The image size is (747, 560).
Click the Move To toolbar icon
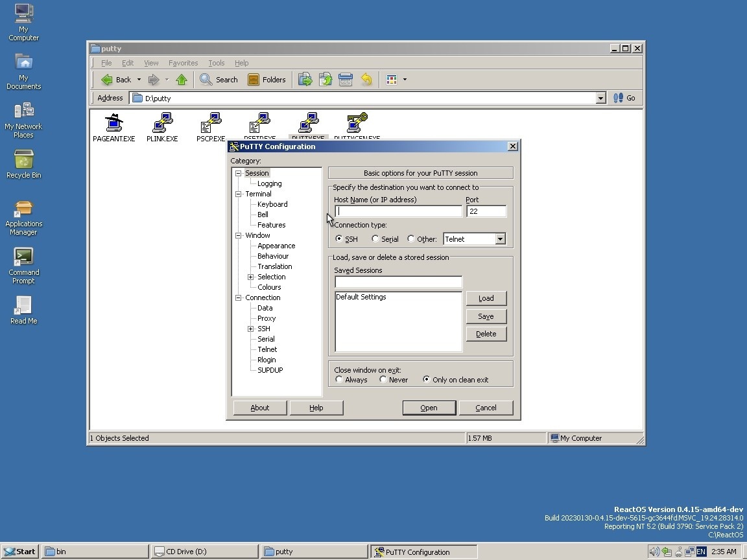pyautogui.click(x=305, y=80)
